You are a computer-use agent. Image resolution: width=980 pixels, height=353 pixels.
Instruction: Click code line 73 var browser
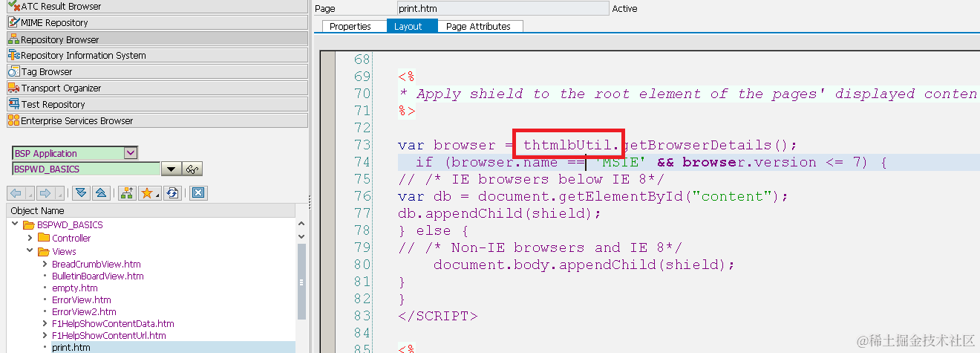pos(597,145)
